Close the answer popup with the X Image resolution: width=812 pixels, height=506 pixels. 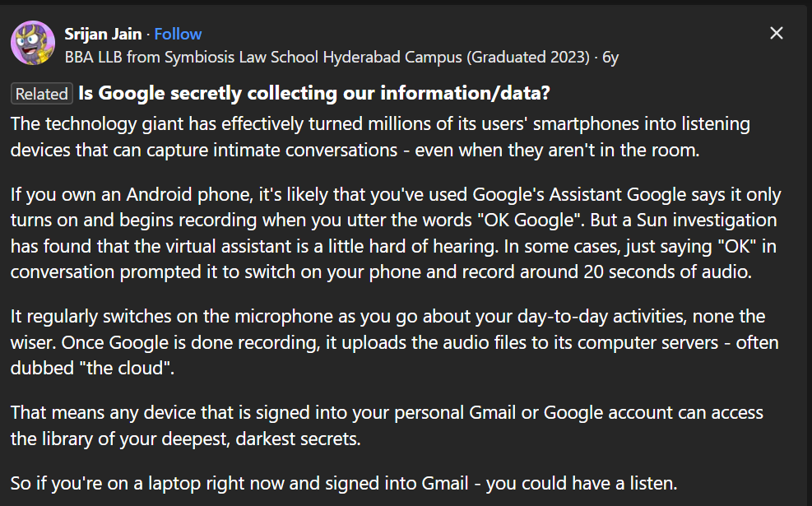coord(777,33)
